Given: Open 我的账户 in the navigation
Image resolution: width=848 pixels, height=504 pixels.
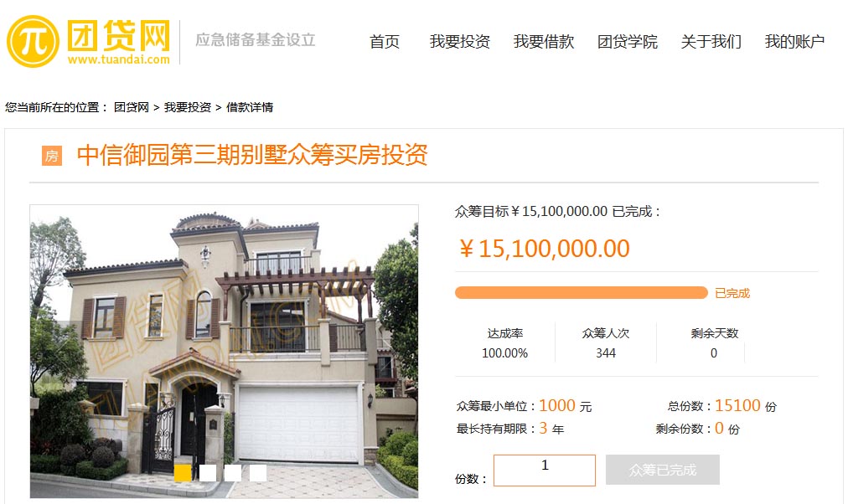Looking at the screenshot, I should click(x=795, y=42).
